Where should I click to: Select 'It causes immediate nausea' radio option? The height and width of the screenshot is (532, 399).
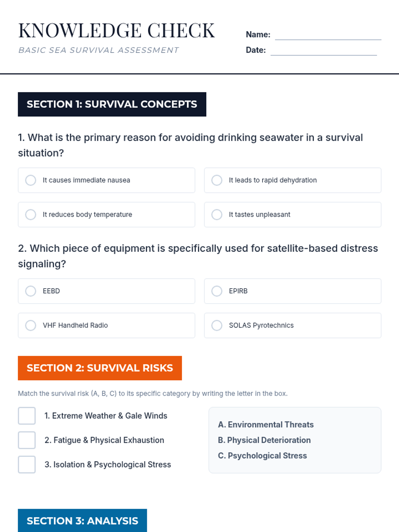(31, 180)
